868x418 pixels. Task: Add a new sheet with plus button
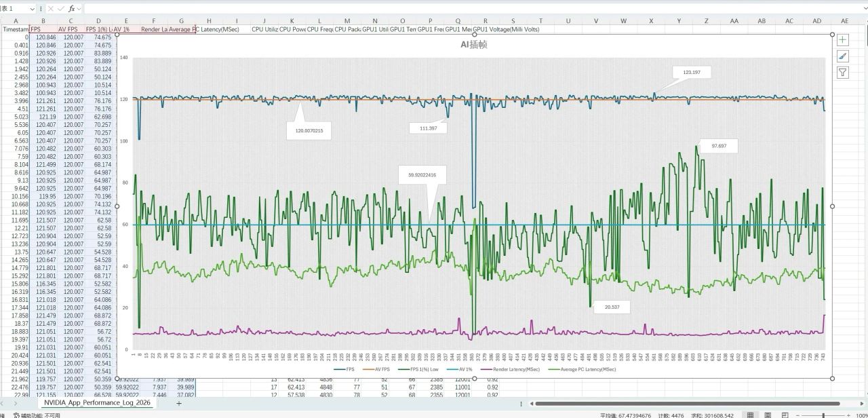[x=179, y=403]
